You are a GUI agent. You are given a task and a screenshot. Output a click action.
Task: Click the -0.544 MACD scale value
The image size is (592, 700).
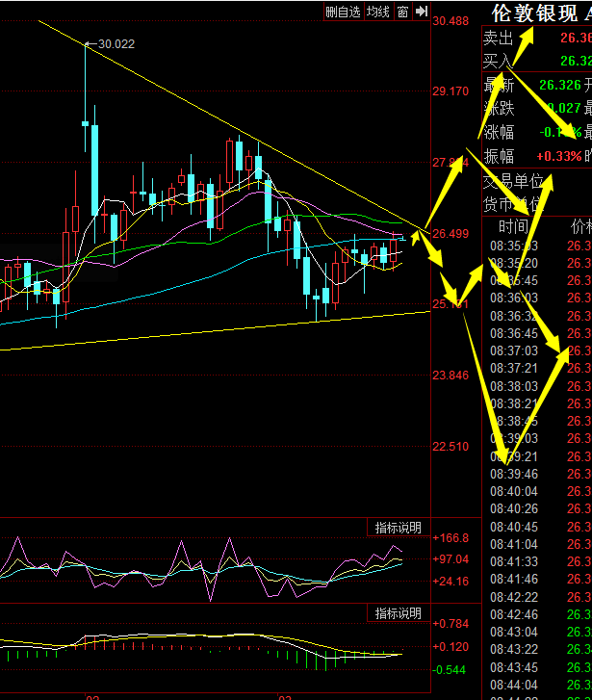tap(450, 669)
